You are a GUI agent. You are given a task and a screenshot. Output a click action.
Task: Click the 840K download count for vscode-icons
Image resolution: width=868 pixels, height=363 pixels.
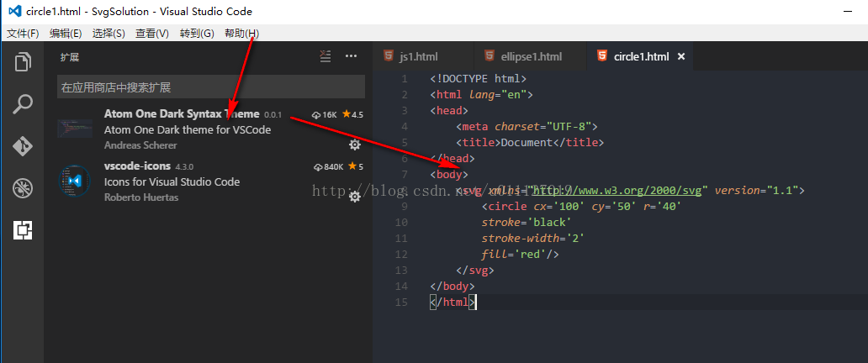(x=329, y=166)
